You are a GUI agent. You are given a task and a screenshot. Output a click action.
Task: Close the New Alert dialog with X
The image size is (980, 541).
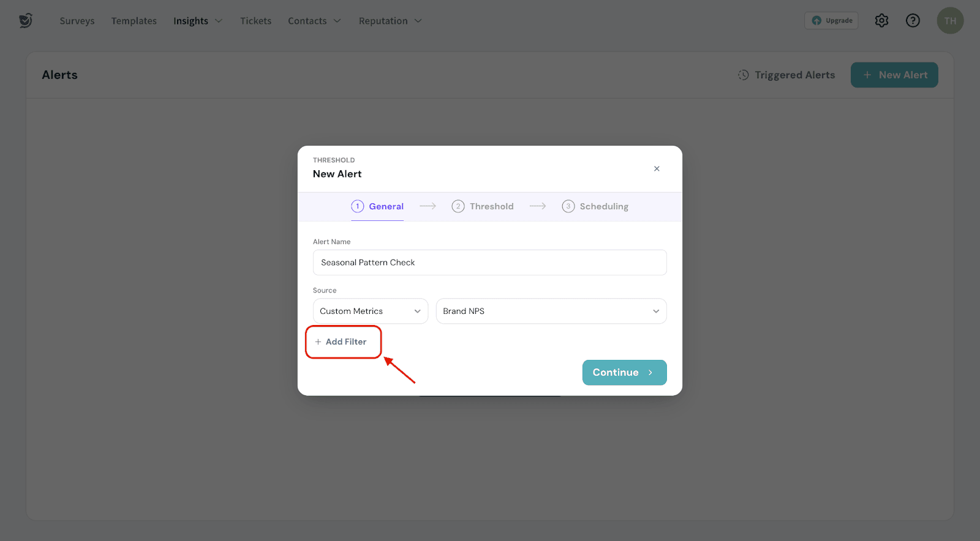coord(657,169)
